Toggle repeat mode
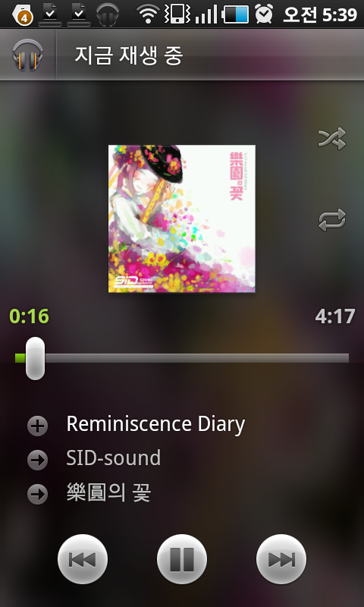Viewport: 364px width, 607px height. (x=332, y=220)
